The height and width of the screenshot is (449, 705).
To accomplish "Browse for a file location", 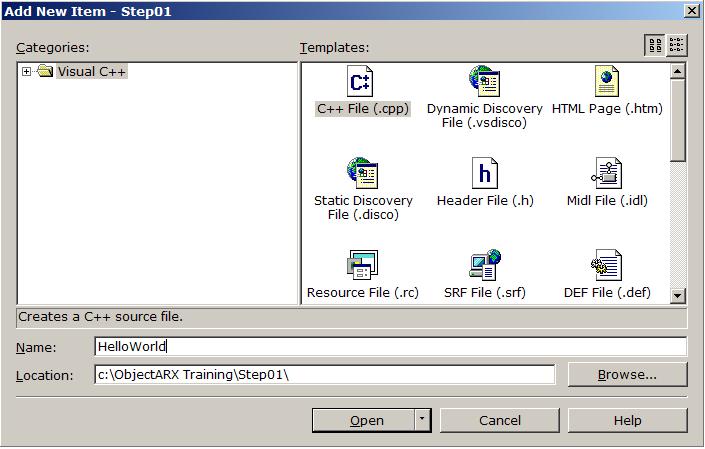I will [627, 374].
